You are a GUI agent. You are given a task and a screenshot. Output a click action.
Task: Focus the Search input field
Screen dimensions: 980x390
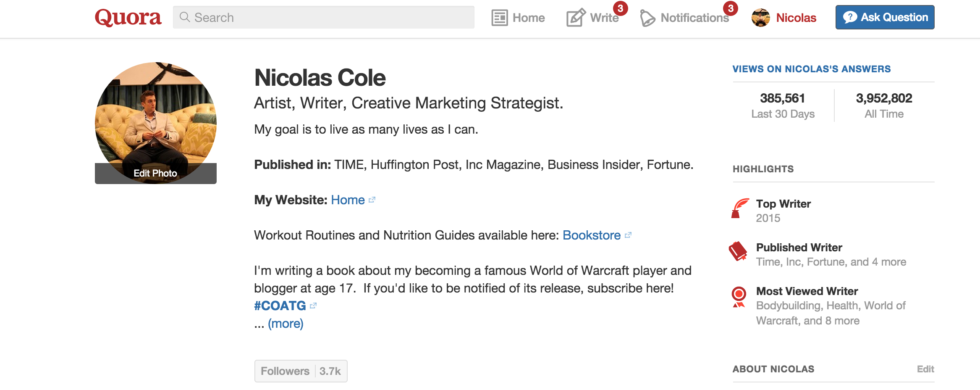(x=332, y=18)
